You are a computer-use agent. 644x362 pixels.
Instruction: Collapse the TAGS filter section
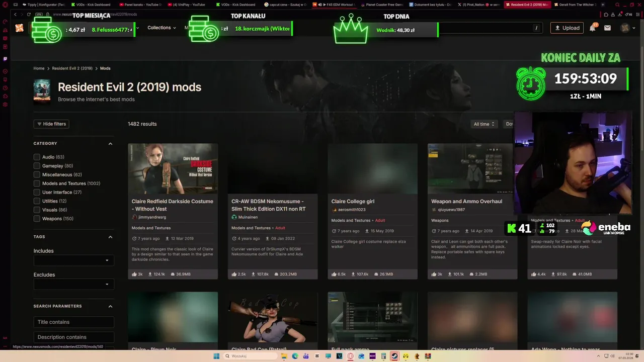click(x=110, y=237)
